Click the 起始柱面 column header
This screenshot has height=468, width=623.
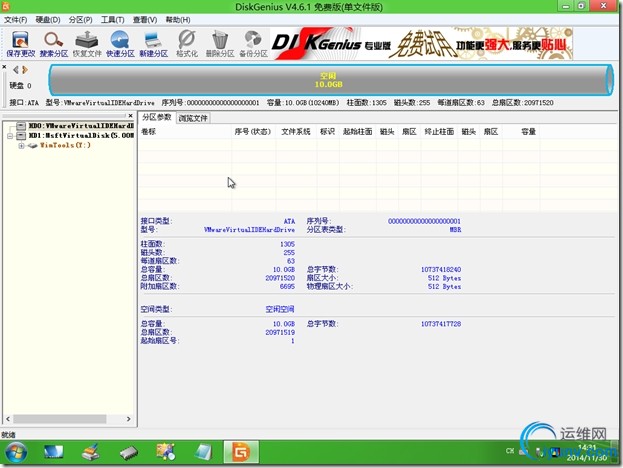tap(358, 132)
